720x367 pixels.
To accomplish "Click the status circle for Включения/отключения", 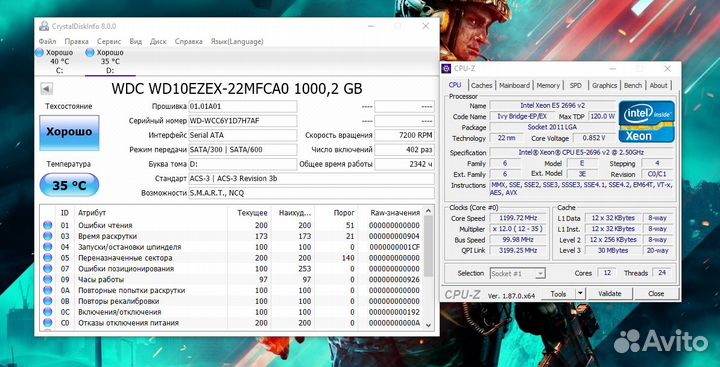I will click(47, 312).
